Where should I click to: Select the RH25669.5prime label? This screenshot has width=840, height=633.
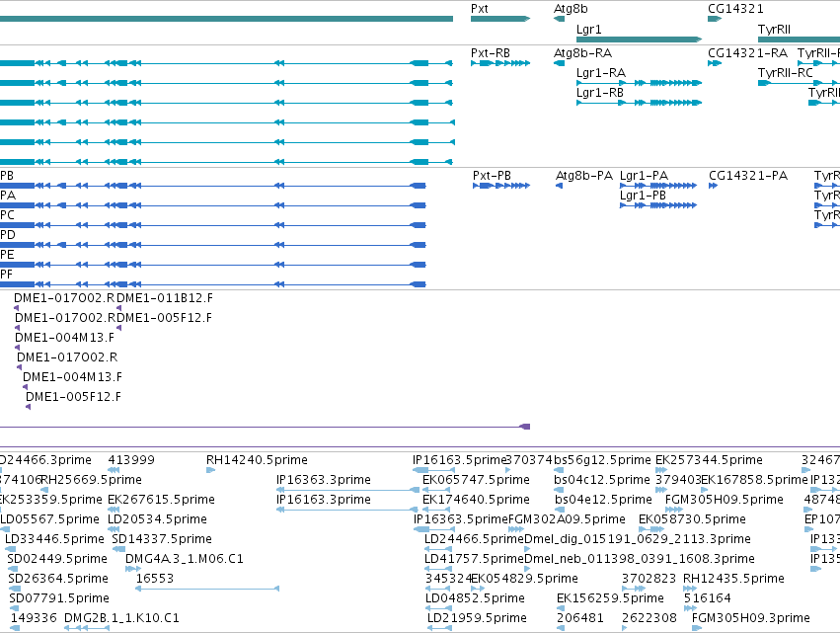coord(91,480)
